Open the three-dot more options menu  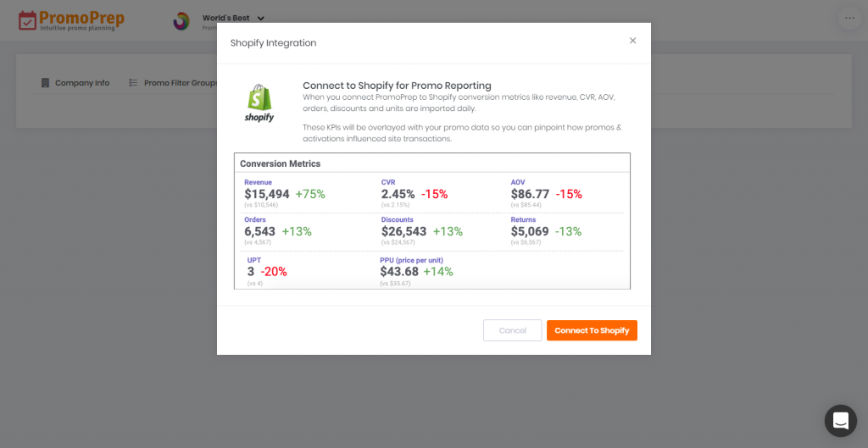849,19
